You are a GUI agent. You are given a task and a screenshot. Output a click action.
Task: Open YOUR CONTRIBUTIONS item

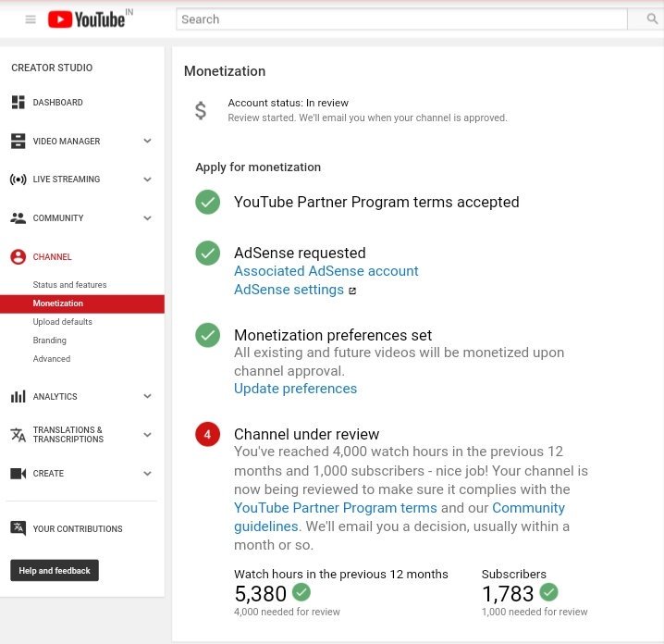pyautogui.click(x=78, y=528)
